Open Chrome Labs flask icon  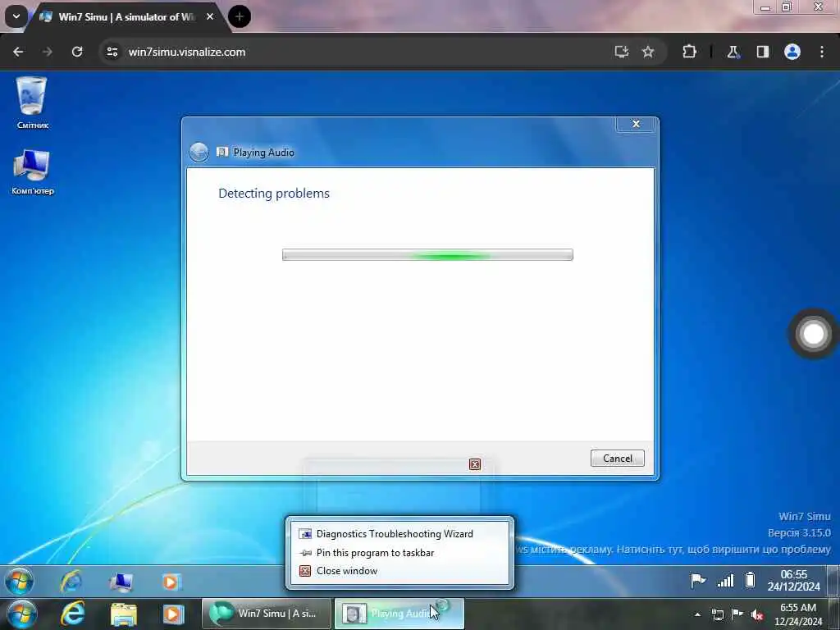733,52
